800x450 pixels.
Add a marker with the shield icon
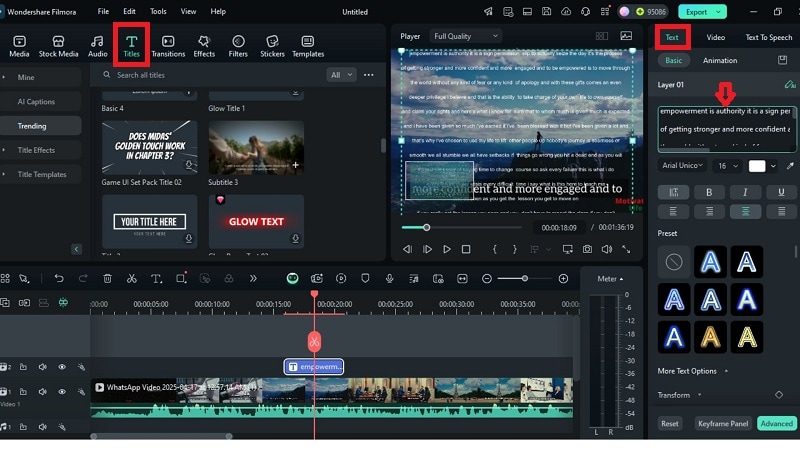click(x=365, y=278)
